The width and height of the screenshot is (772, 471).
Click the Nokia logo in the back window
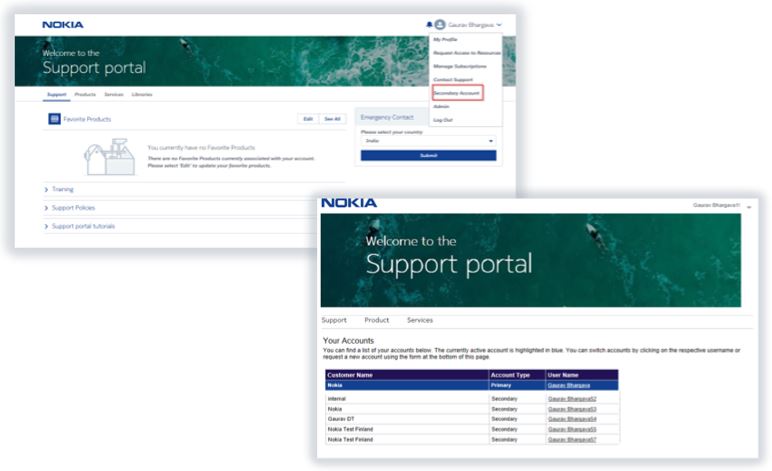[x=63, y=24]
